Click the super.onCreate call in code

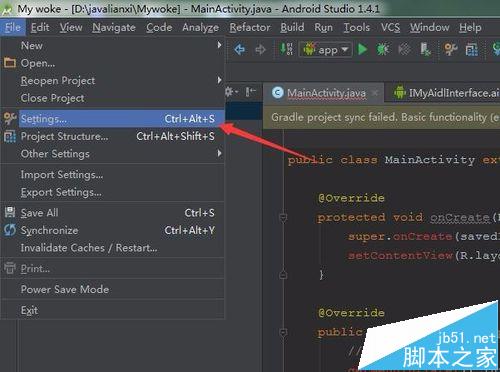(x=400, y=237)
